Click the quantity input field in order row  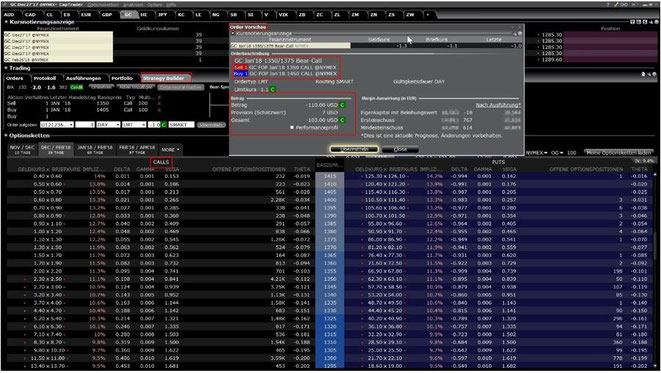85,125
